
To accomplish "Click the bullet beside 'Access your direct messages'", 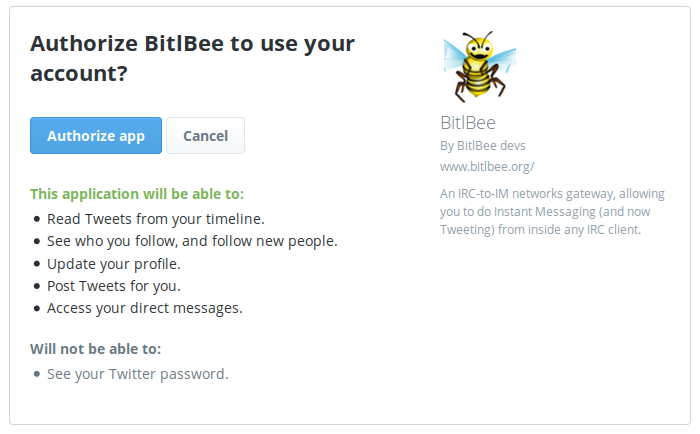I will tap(37, 309).
